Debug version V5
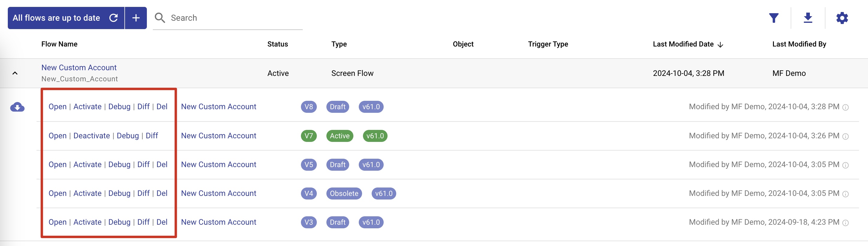This screenshot has height=246, width=868. (x=119, y=164)
